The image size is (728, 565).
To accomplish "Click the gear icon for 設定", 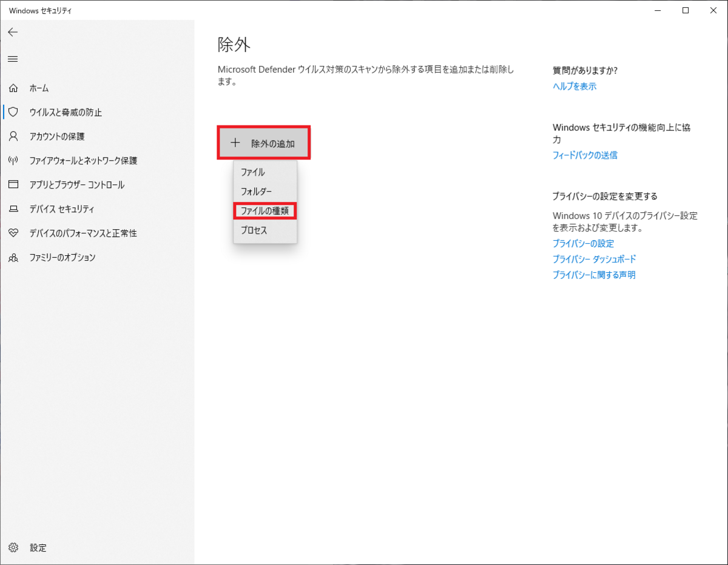I will (x=13, y=547).
